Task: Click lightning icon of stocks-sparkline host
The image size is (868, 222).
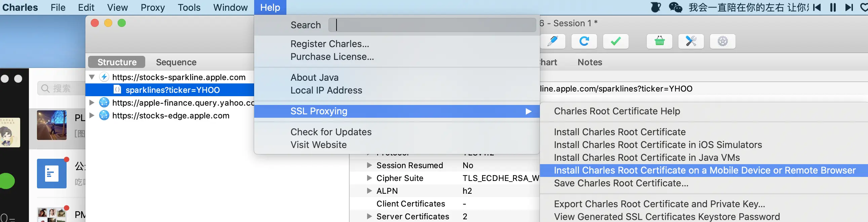Action: 104,77
